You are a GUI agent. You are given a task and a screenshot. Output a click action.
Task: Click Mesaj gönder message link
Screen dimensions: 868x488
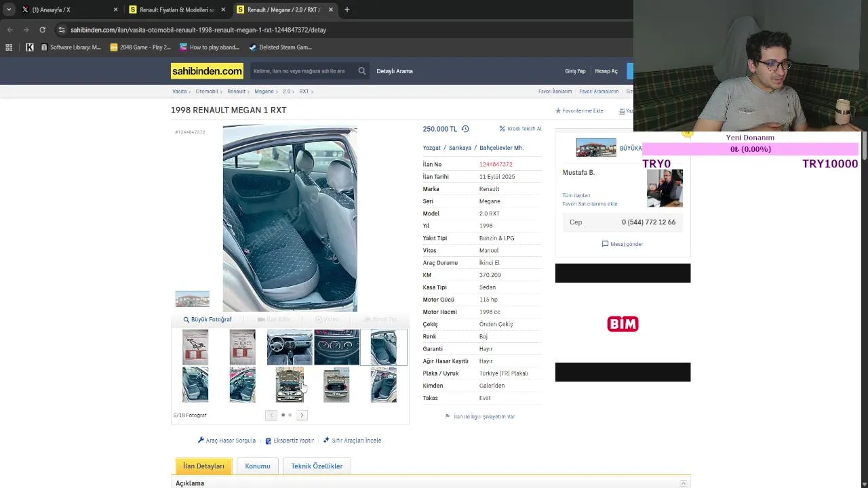coord(623,244)
